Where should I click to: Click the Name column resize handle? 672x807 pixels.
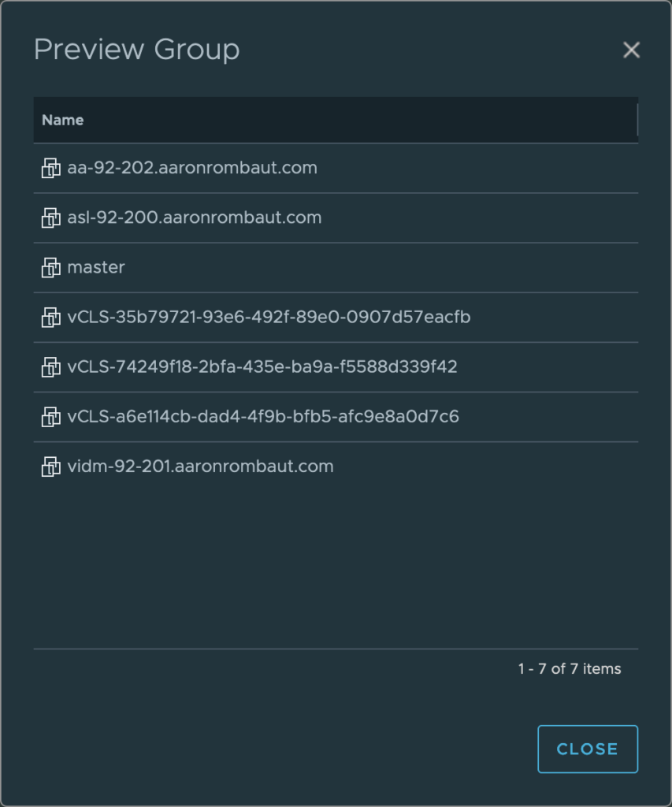[x=637, y=120]
